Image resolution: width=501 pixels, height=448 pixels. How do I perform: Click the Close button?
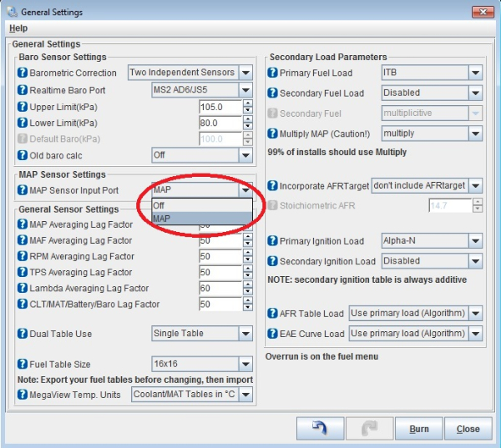[x=468, y=429]
